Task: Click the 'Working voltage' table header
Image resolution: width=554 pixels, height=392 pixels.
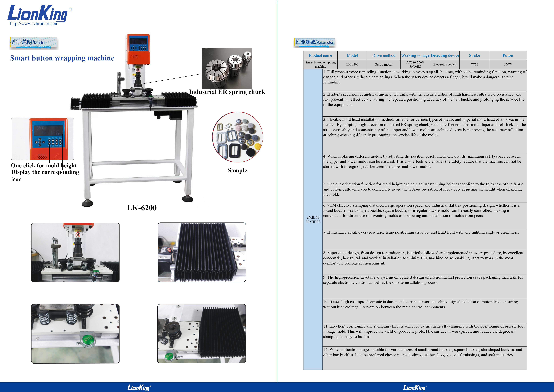Action: click(x=415, y=56)
